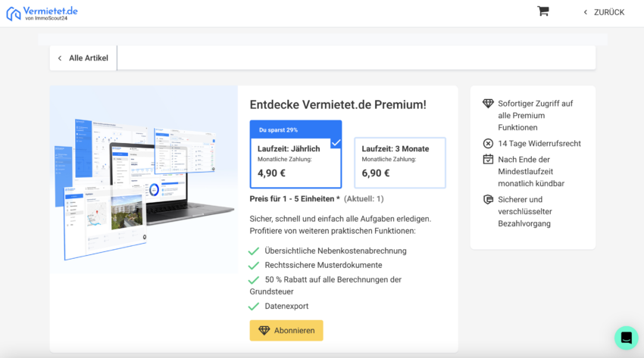Open the shopping cart icon
The height and width of the screenshot is (358, 644).
[543, 11]
